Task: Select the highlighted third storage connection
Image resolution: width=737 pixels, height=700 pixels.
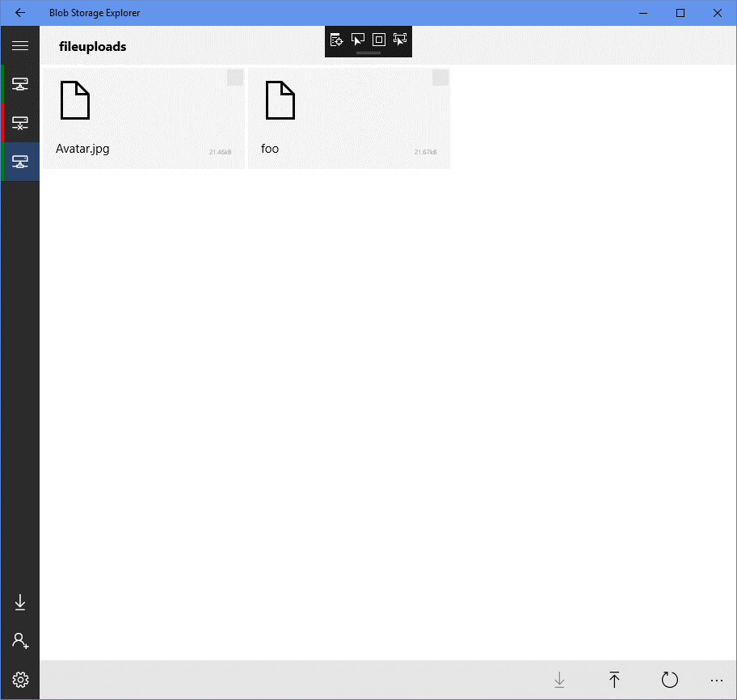Action: 20,162
